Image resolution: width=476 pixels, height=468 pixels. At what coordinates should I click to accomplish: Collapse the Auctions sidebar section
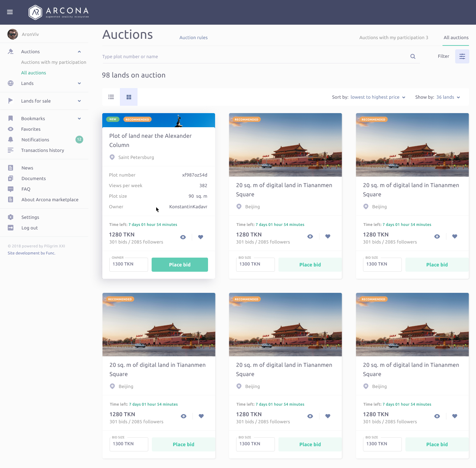79,52
